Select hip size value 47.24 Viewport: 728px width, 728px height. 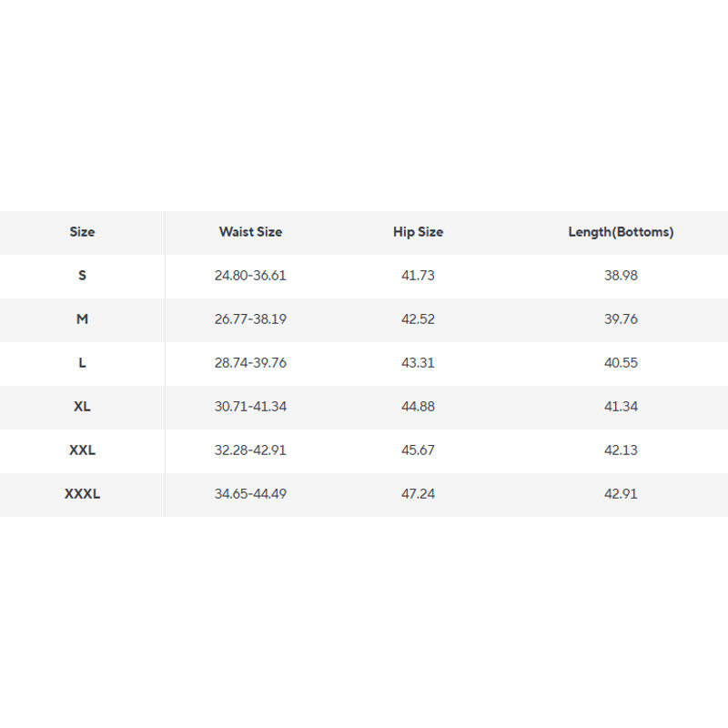pos(418,493)
